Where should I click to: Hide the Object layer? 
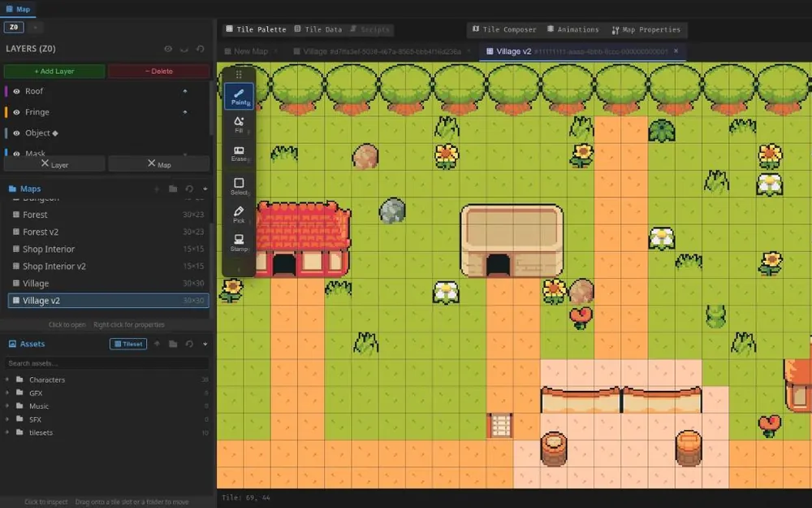[16, 133]
